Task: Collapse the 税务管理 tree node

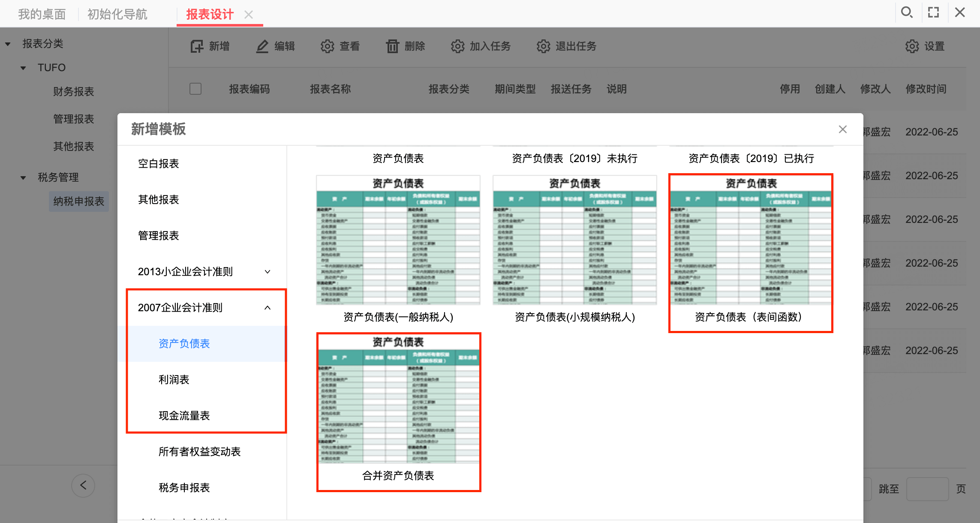Action: pyautogui.click(x=23, y=177)
